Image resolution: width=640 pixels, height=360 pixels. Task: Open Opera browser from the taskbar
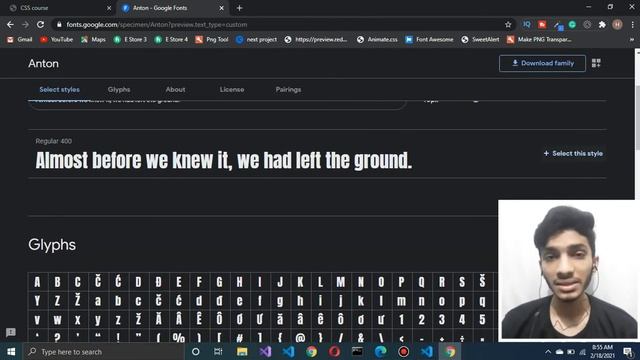tap(334, 351)
